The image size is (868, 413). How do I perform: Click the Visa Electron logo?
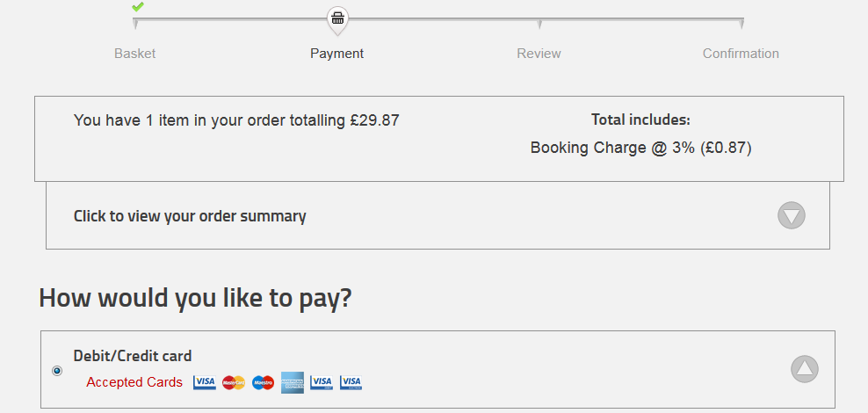pyautogui.click(x=351, y=382)
